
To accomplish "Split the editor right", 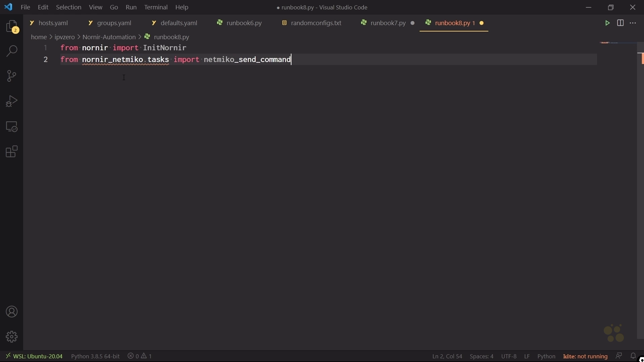I will pos(621,23).
